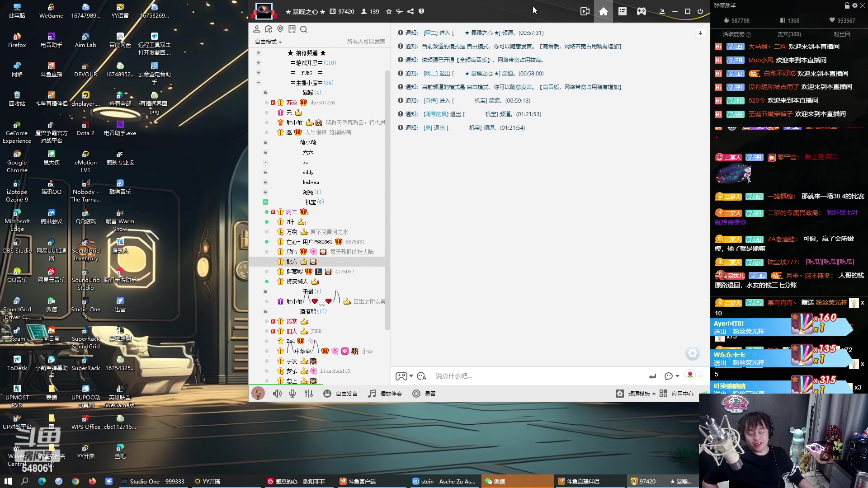Open the channel bulletin board icon above tree
This screenshot has width=868, height=488.
[x=292, y=29]
